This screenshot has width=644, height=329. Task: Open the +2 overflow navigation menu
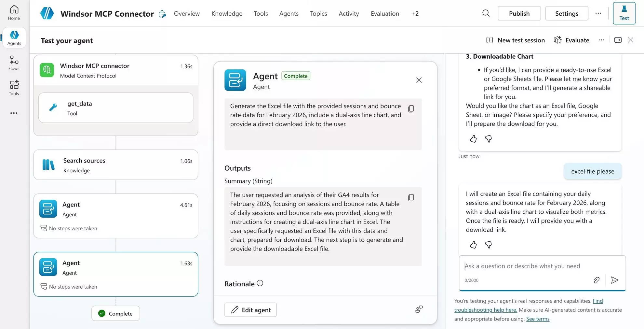click(x=415, y=13)
